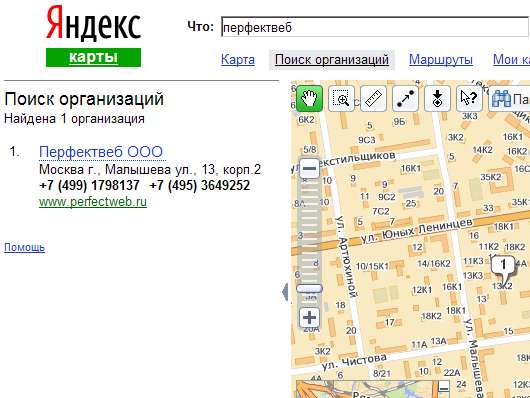The image size is (530, 398).
Task: Select the route points tool
Action: [405, 99]
